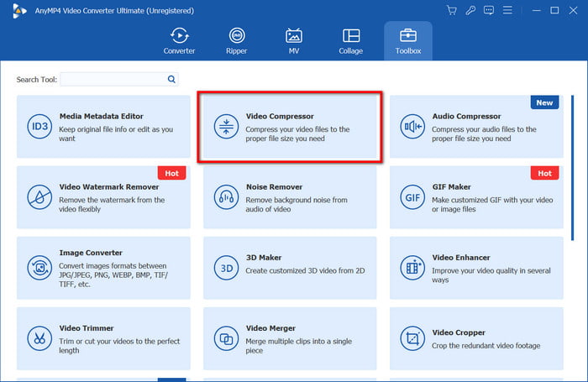The width and height of the screenshot is (588, 382).
Task: Click 'Compress your audio files' description
Action: (x=484, y=133)
